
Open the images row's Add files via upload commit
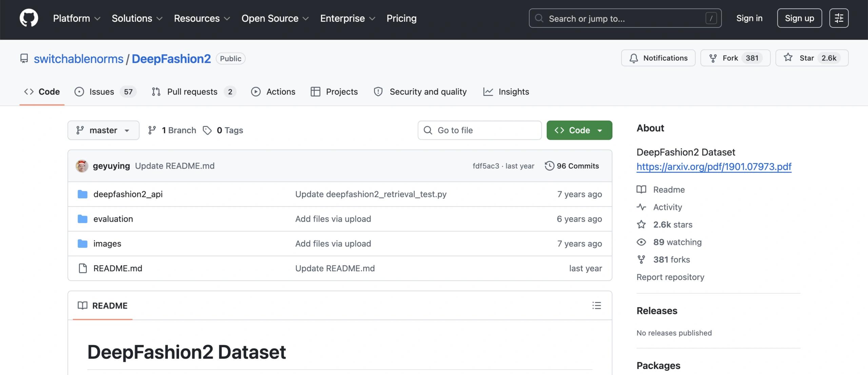(x=333, y=243)
